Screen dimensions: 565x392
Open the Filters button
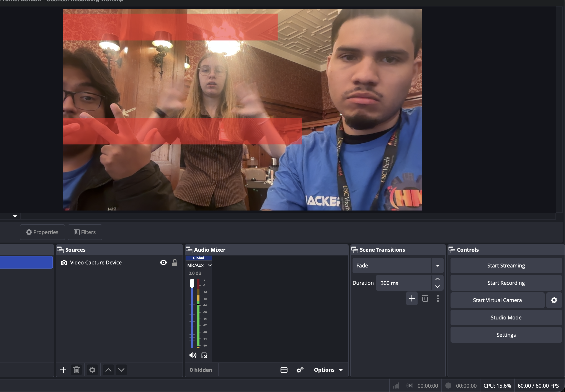coord(85,232)
